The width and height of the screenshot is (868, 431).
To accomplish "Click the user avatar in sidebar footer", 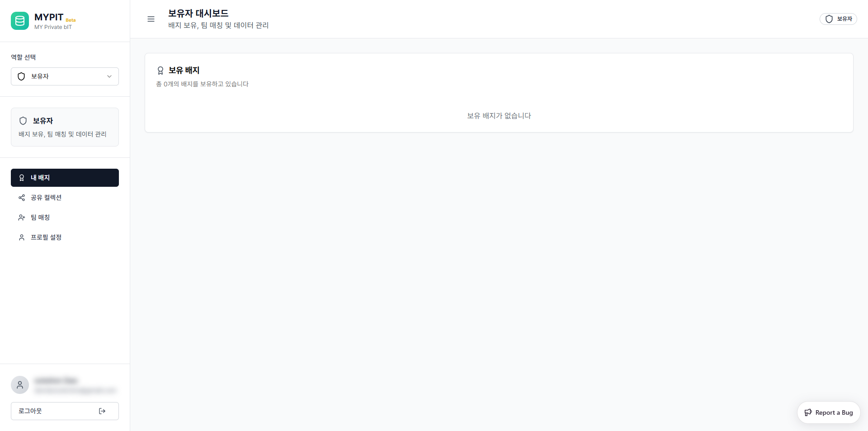I will point(20,385).
